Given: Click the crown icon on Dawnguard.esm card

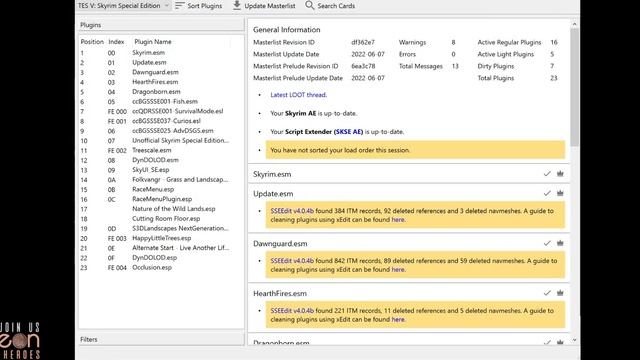Looking at the screenshot, I should coord(560,243).
